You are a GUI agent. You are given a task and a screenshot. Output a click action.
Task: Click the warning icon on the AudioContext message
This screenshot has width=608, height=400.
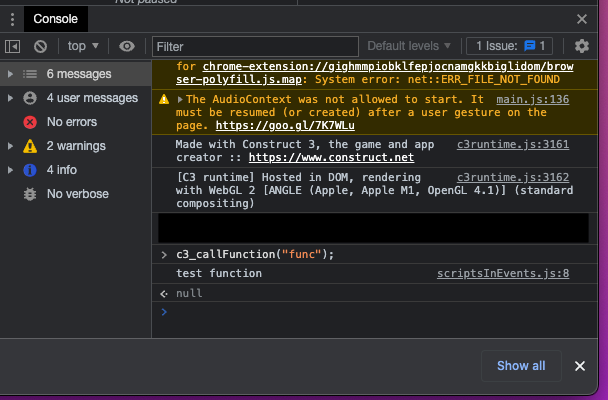(x=164, y=100)
